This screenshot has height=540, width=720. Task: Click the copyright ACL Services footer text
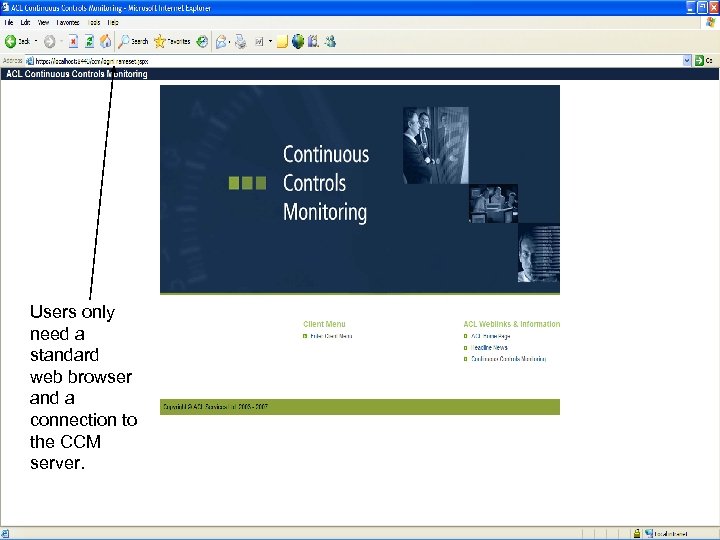215,407
